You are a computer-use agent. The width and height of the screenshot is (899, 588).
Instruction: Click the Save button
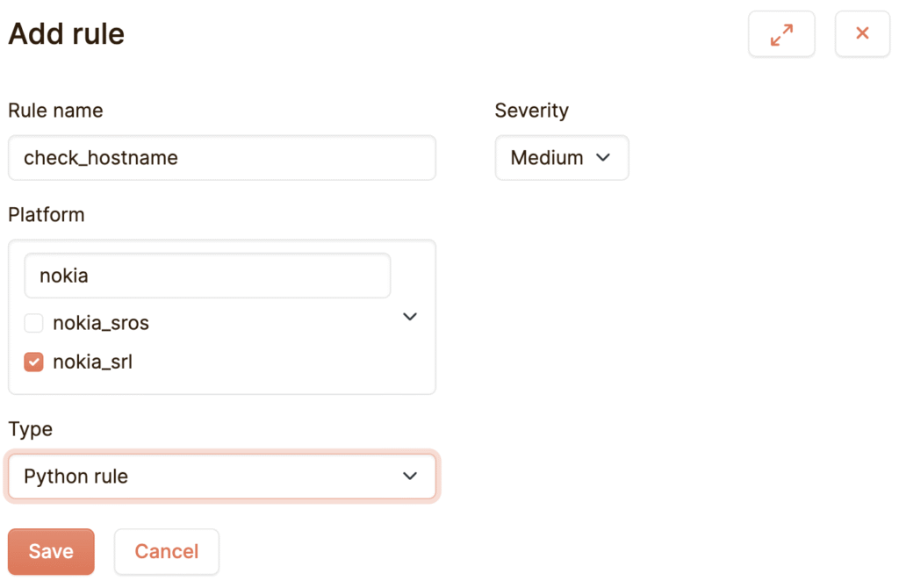[51, 551]
